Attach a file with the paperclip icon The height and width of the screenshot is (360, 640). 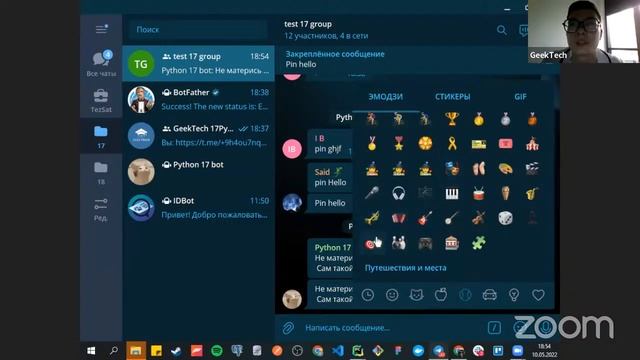point(288,328)
